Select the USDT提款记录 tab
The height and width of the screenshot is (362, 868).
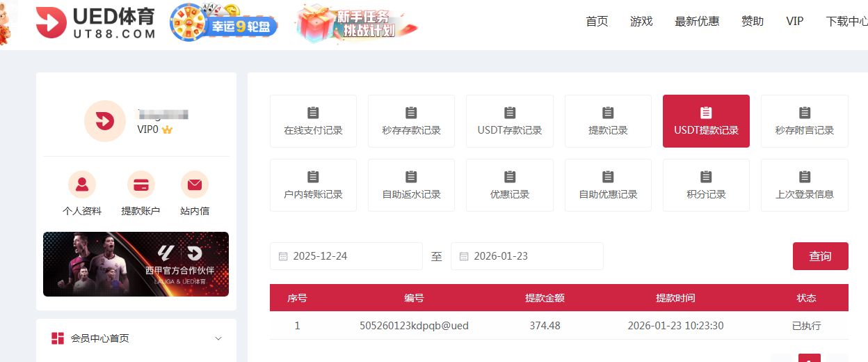[x=706, y=121]
